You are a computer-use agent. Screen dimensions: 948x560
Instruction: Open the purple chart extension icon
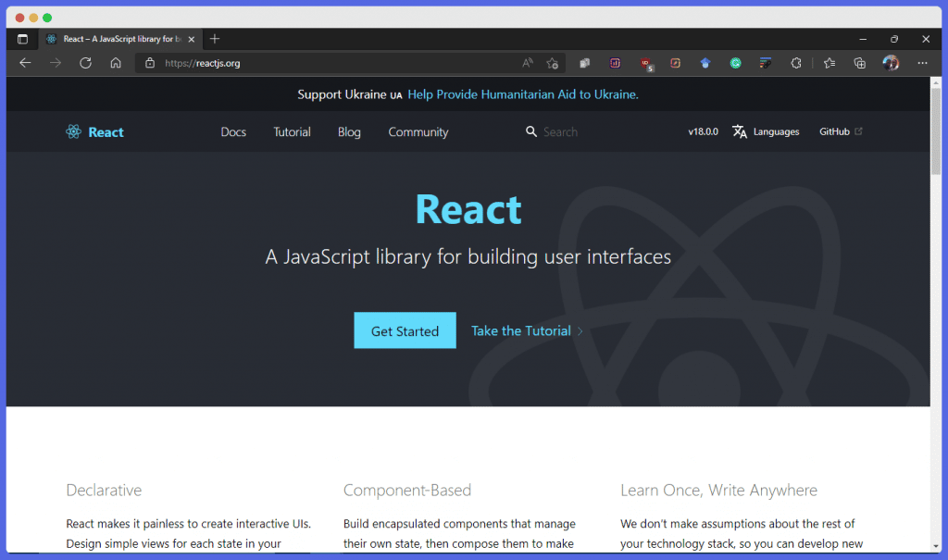point(615,63)
